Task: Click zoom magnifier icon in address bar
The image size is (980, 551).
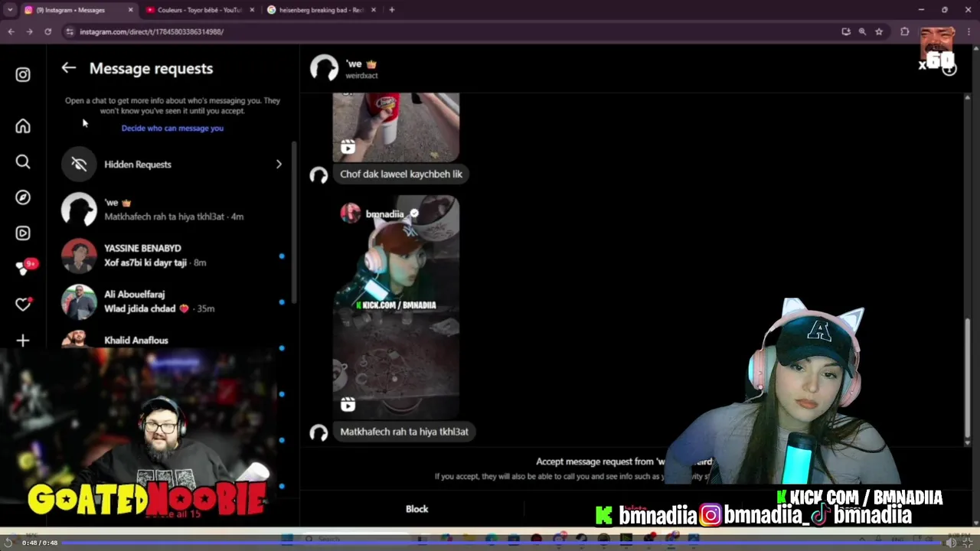Action: tap(862, 31)
